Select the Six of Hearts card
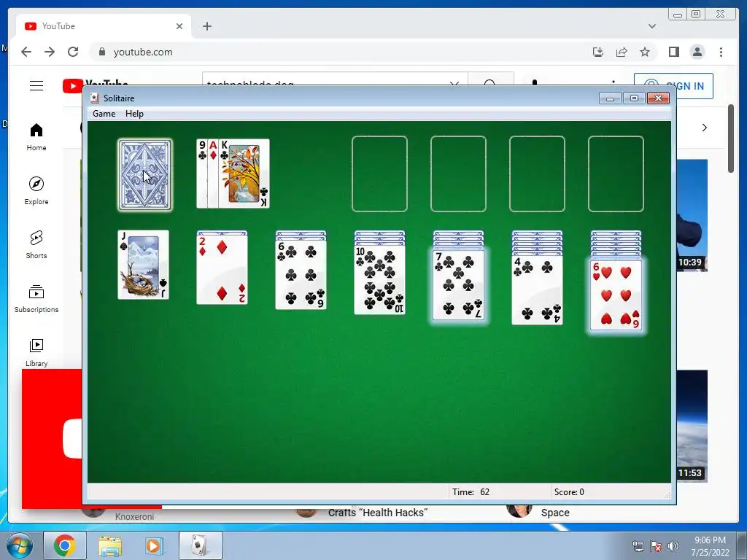The width and height of the screenshot is (747, 560). (616, 296)
